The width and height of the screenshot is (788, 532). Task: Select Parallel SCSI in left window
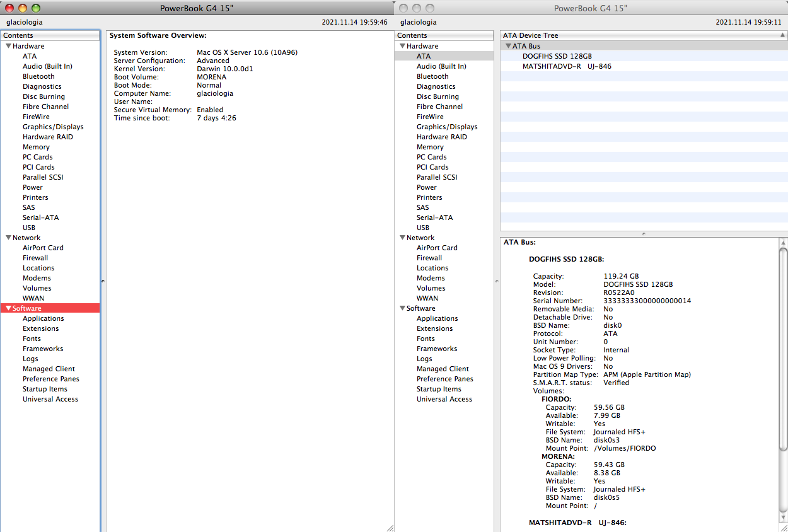[x=43, y=177]
